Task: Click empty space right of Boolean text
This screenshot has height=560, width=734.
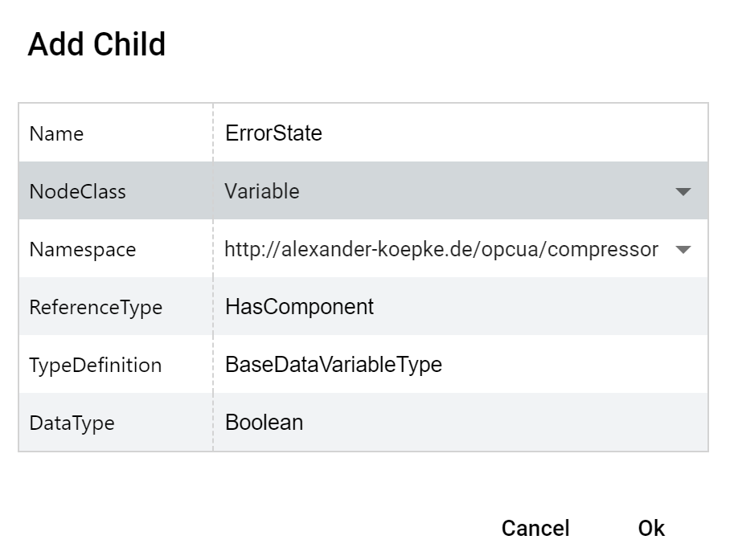Action: 506,423
